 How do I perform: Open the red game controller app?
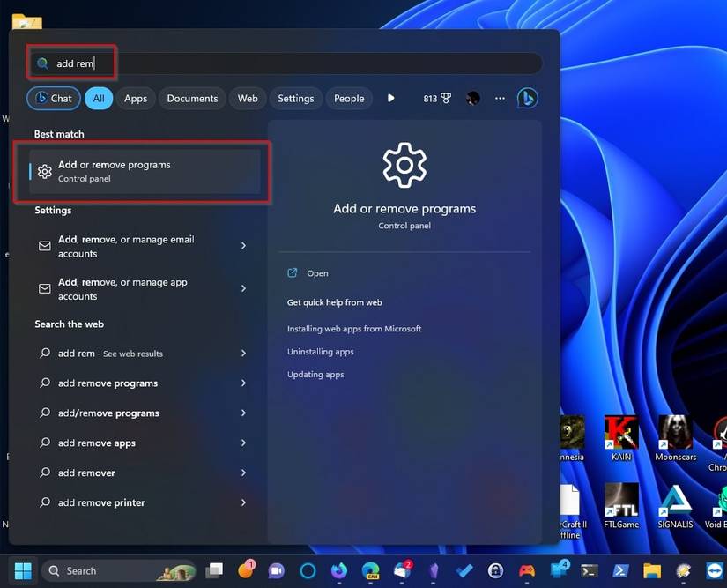click(527, 571)
